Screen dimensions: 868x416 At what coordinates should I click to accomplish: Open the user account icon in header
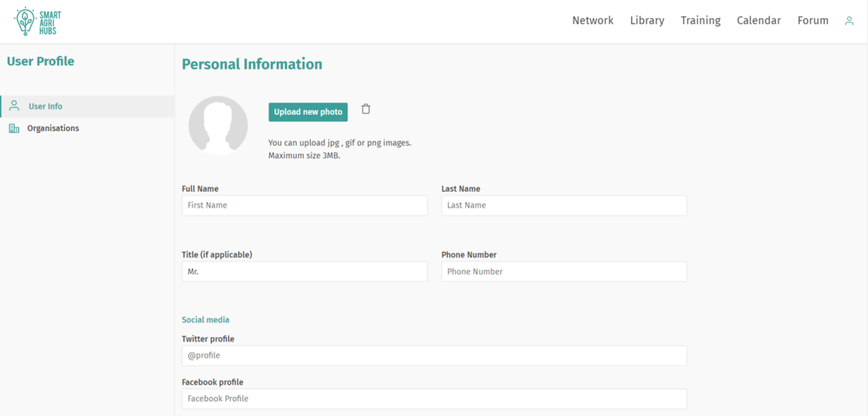pyautogui.click(x=849, y=21)
